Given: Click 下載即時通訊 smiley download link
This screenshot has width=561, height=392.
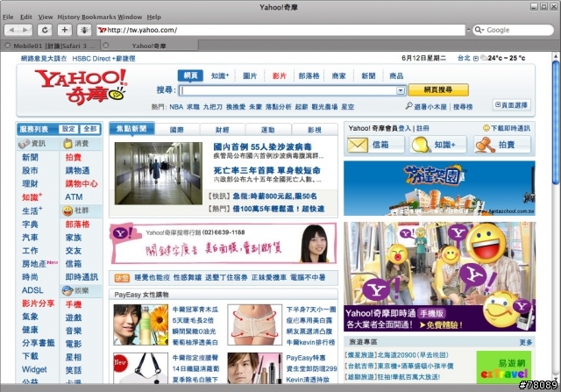Looking at the screenshot, I should click(507, 128).
